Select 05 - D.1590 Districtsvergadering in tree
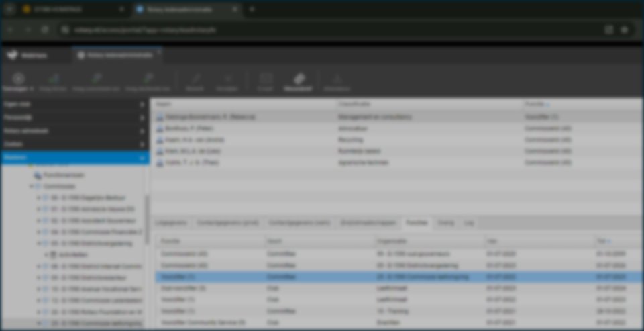This screenshot has width=644, height=331. click(92, 244)
